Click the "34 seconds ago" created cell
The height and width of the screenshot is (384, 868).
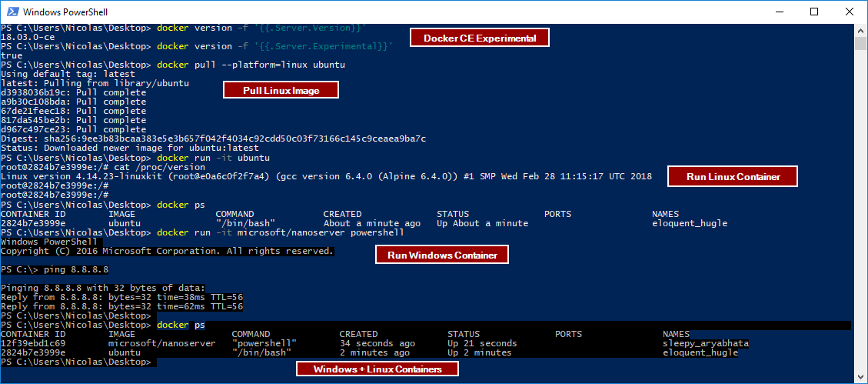click(x=377, y=343)
